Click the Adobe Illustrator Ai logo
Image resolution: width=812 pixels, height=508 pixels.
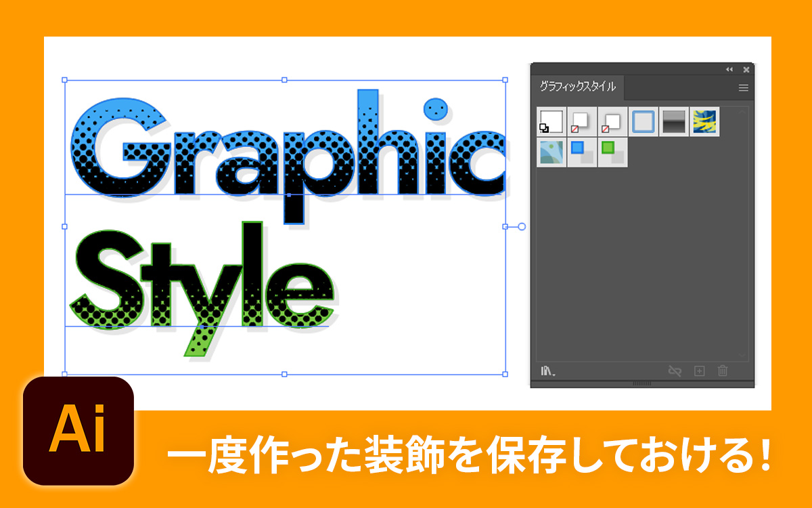tap(78, 431)
